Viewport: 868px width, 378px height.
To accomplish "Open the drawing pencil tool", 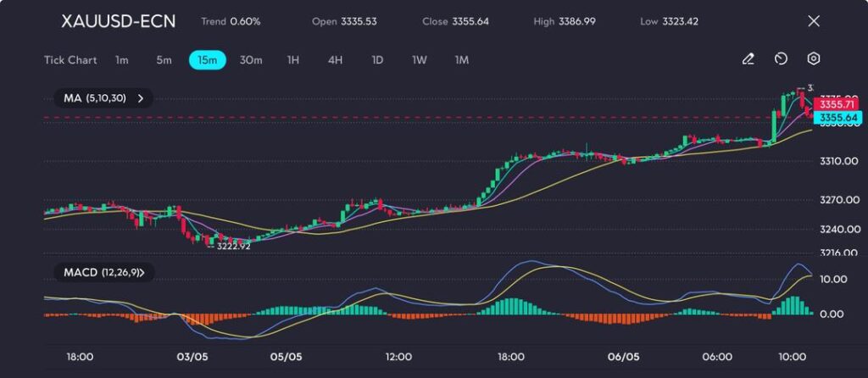I will 748,59.
